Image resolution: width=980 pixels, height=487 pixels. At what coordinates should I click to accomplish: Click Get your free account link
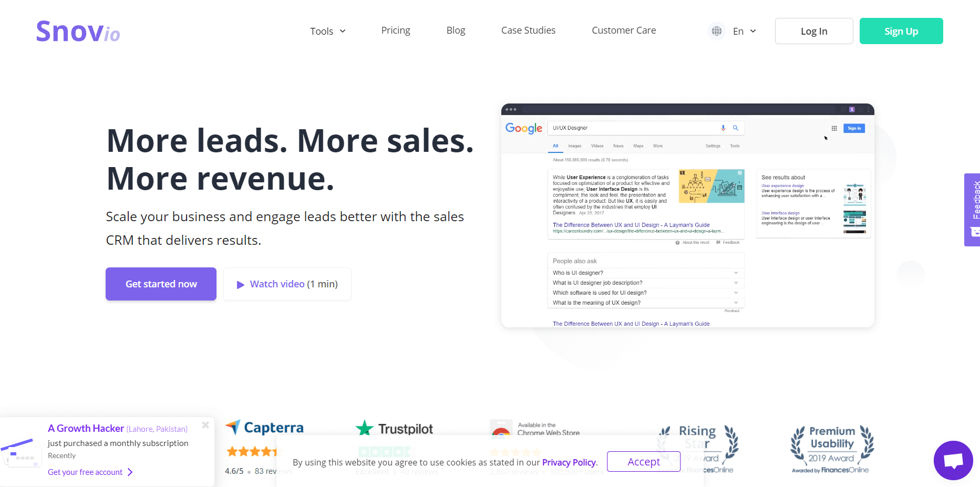[90, 472]
